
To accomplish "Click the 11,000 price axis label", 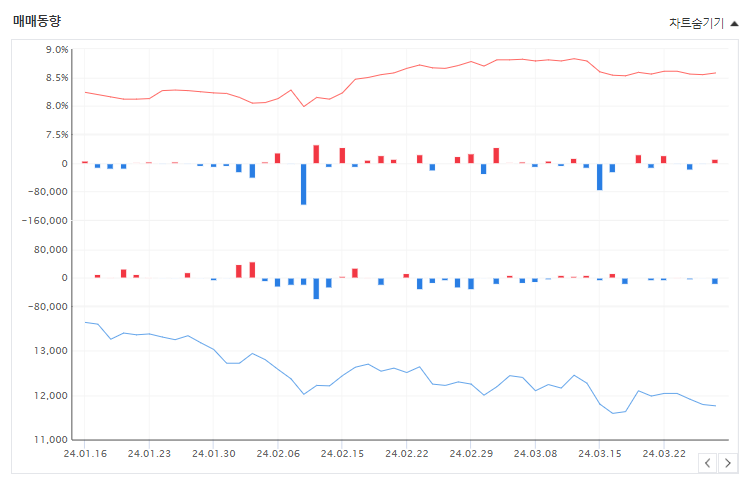I will click(51, 440).
